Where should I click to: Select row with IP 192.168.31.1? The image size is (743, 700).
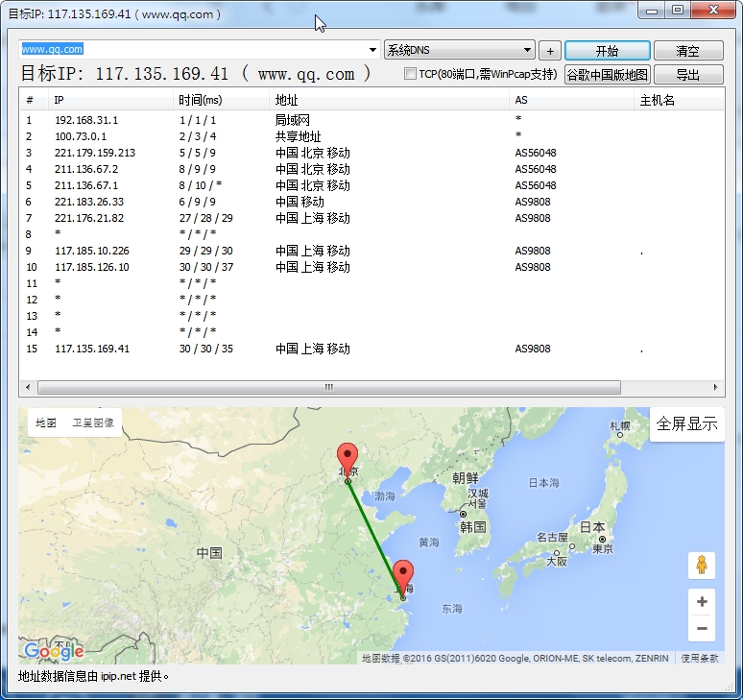(371, 120)
